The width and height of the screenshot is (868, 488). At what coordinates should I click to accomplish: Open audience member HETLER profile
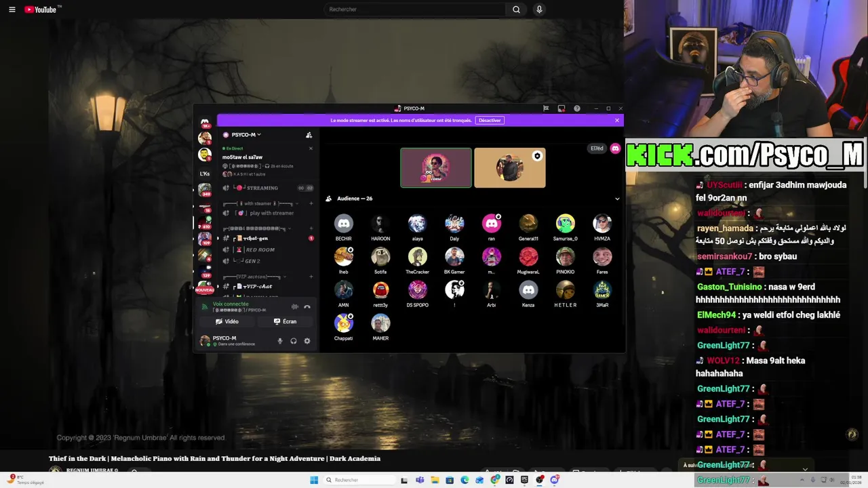pos(566,294)
